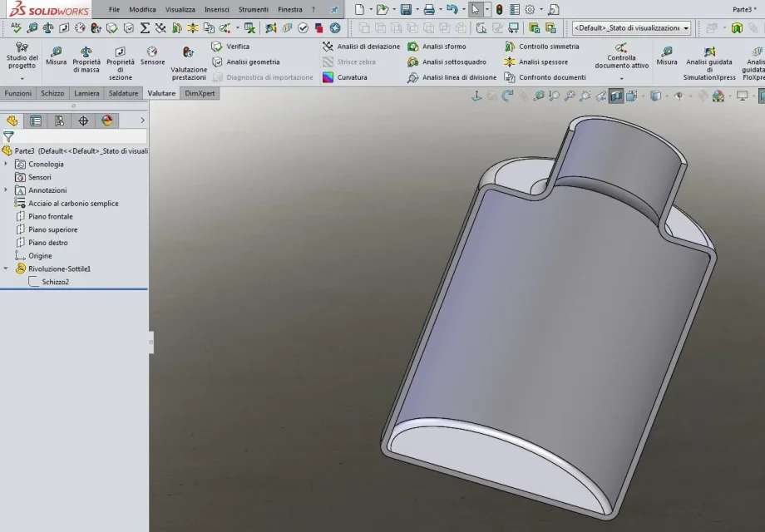Viewport: 765px width, 532px height.
Task: Toggle the section view button in the view toolbar
Action: (615, 96)
